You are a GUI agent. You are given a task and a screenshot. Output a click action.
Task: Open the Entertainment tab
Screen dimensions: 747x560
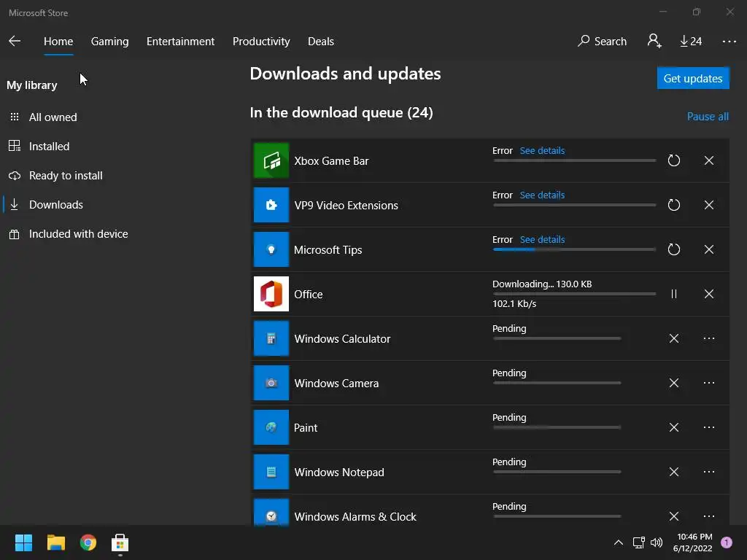[x=181, y=42]
